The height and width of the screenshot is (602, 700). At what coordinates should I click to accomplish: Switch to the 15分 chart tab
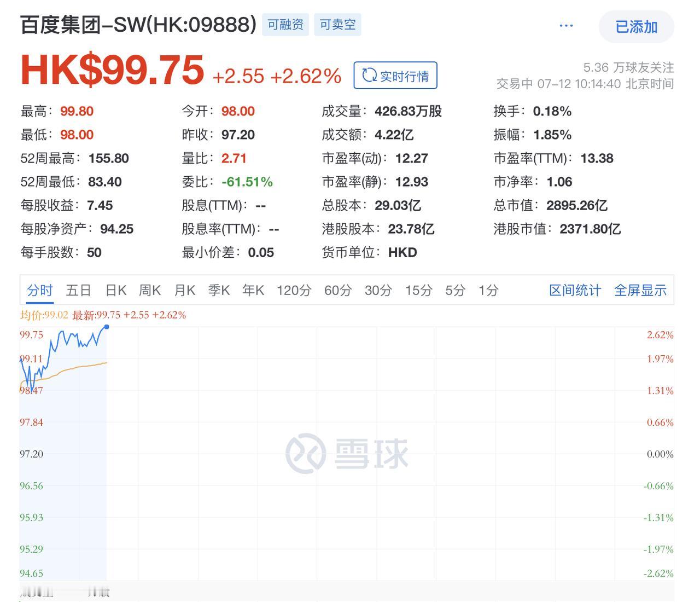pyautogui.click(x=419, y=290)
